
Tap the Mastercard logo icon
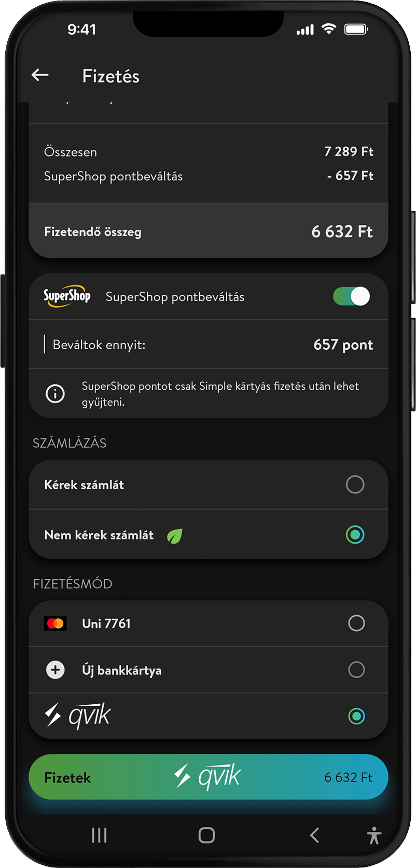(56, 623)
